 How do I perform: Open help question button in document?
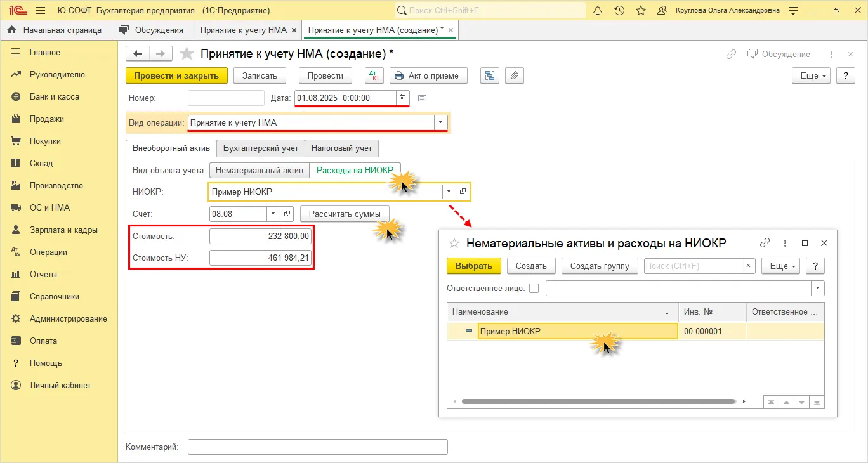(x=846, y=75)
